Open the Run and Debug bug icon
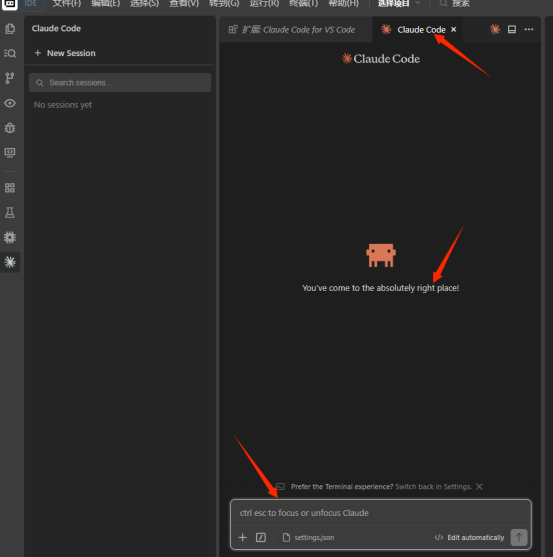 point(10,128)
